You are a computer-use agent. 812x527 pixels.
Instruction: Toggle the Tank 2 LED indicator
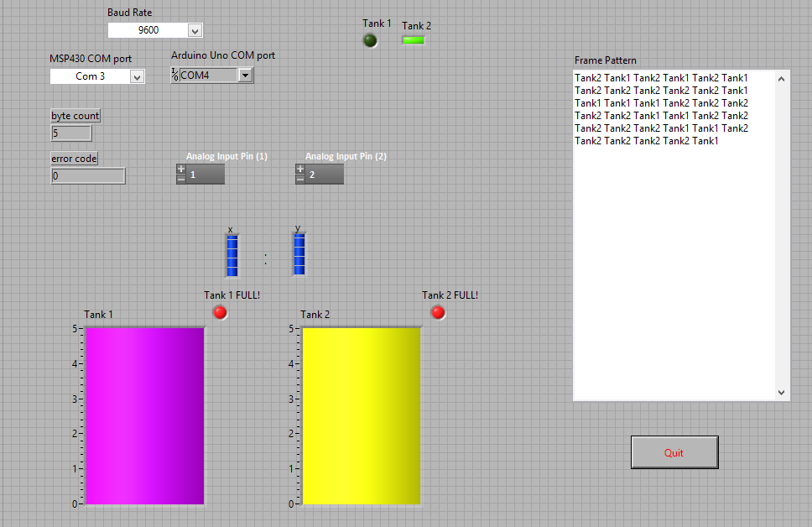[x=414, y=39]
